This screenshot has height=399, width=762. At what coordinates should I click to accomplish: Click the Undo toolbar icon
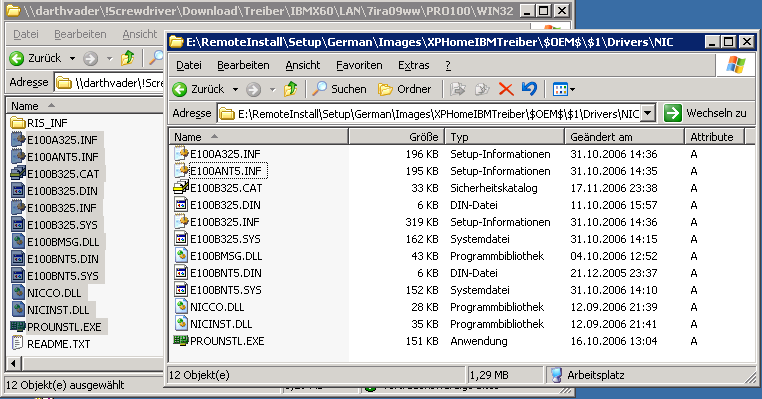point(529,89)
